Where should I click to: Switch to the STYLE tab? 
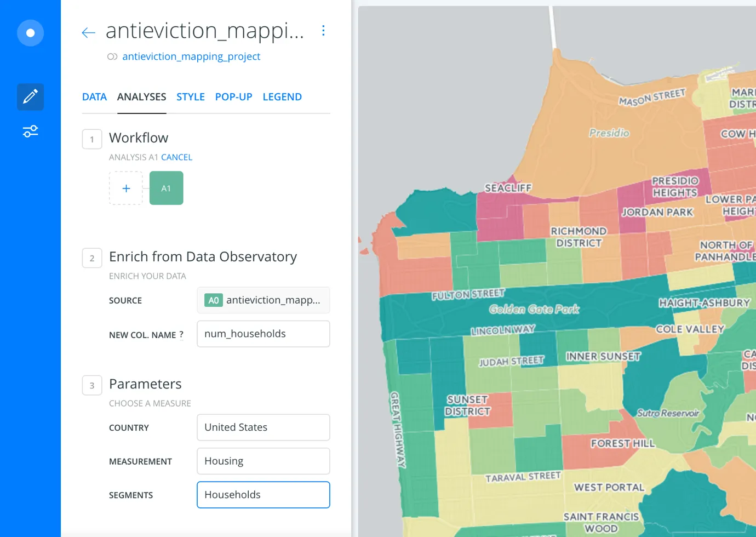(191, 96)
